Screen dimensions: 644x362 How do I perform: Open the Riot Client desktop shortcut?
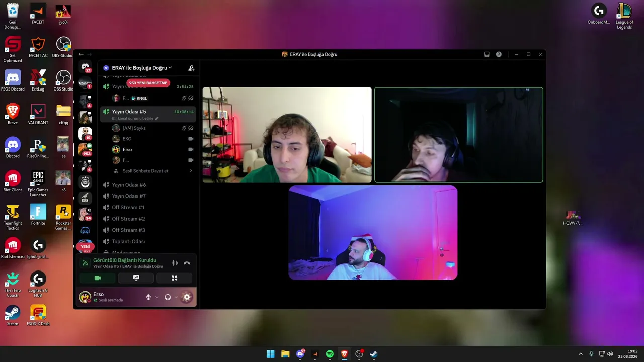pyautogui.click(x=13, y=182)
